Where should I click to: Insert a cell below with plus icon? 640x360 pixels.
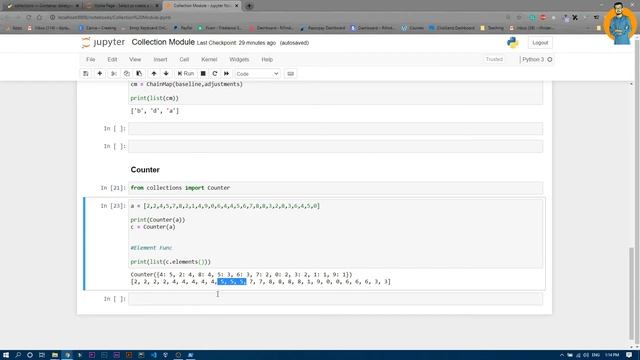pyautogui.click(x=100, y=73)
